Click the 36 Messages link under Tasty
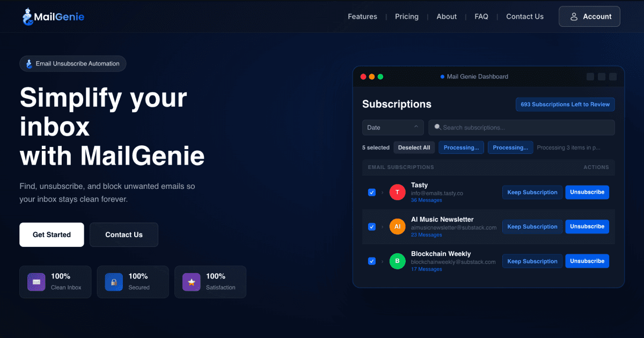Image resolution: width=644 pixels, height=338 pixels. (x=426, y=200)
